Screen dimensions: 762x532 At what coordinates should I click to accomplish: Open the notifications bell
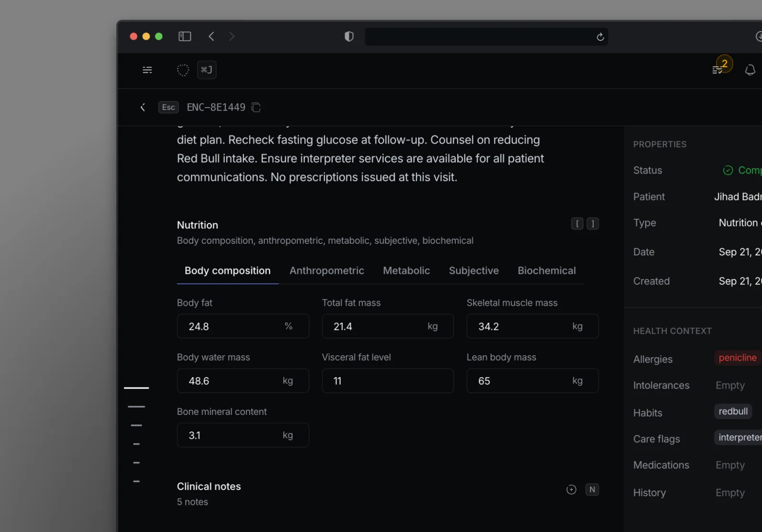(750, 70)
